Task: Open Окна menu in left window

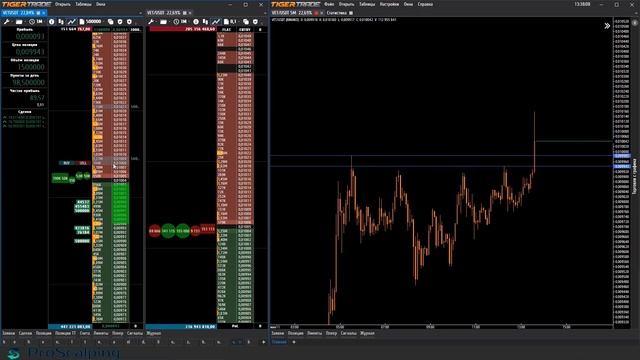Action: tap(100, 4)
